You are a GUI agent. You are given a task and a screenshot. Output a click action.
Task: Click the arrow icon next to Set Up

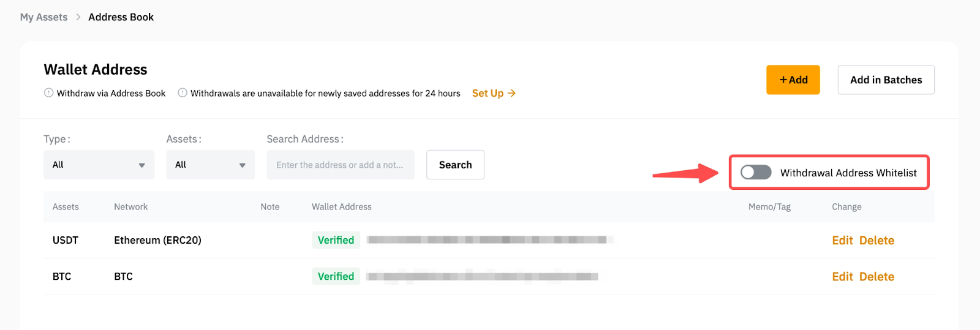coord(511,93)
